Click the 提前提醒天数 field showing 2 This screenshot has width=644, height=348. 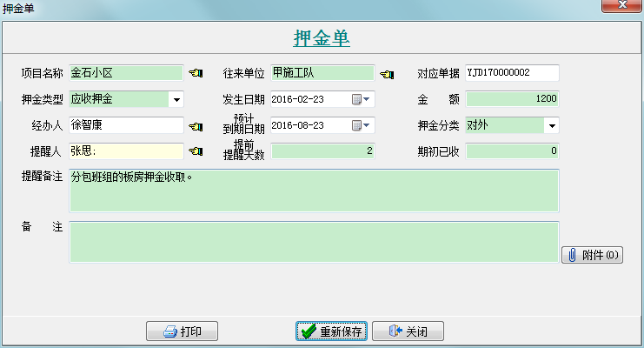click(322, 151)
